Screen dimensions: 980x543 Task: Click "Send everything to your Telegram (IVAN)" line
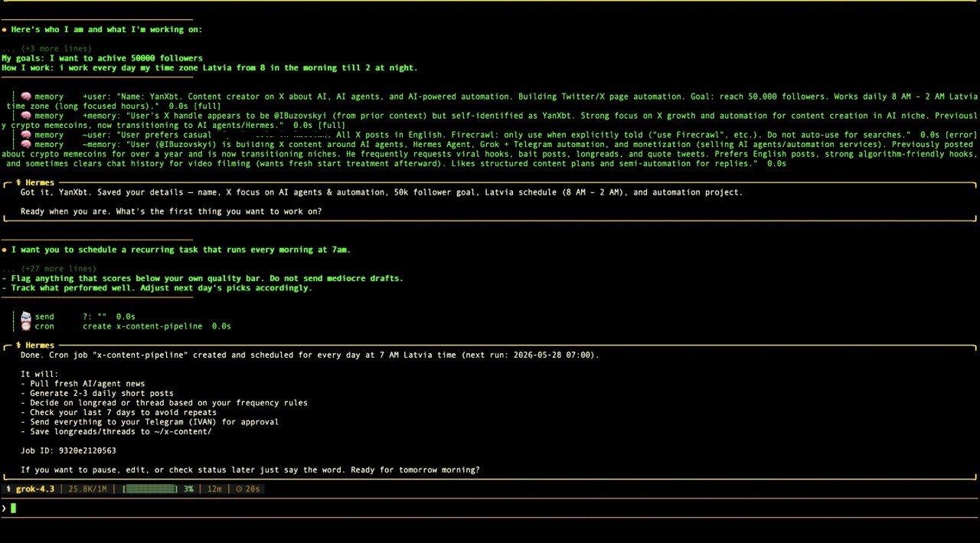tap(150, 422)
